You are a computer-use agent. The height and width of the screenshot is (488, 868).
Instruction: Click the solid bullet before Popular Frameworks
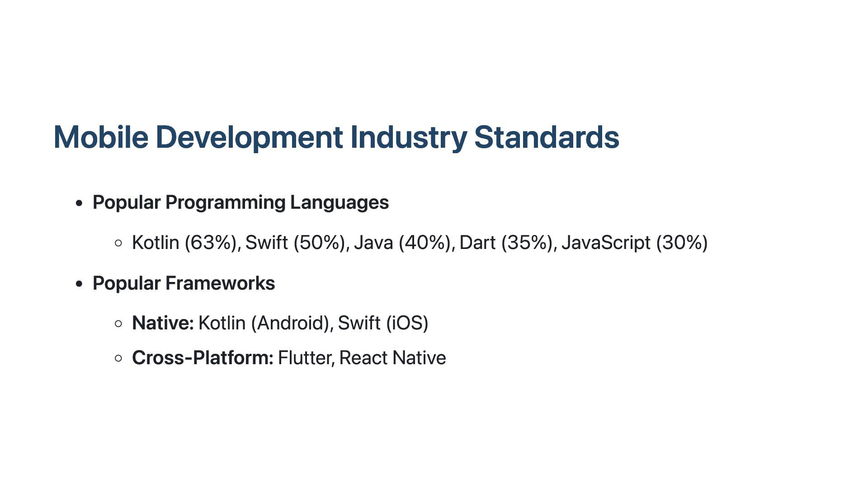pos(80,284)
